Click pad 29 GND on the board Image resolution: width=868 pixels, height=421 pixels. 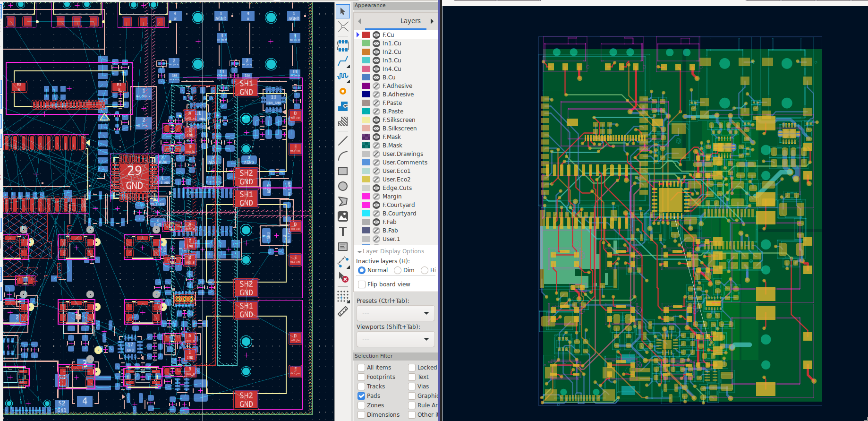[134, 177]
